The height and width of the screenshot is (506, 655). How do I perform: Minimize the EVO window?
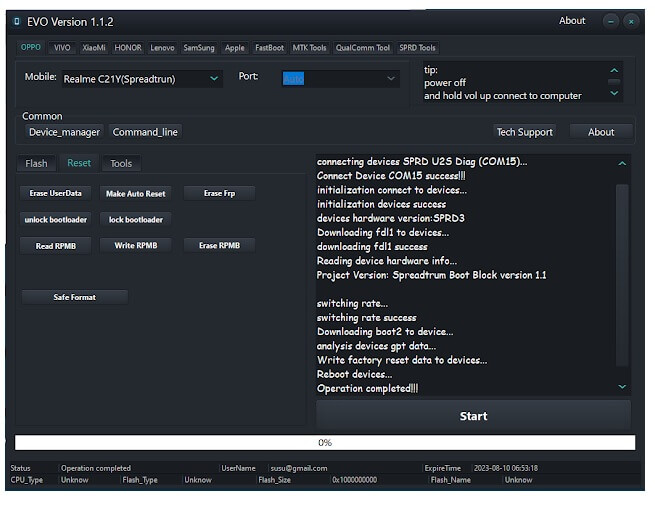(x=610, y=21)
